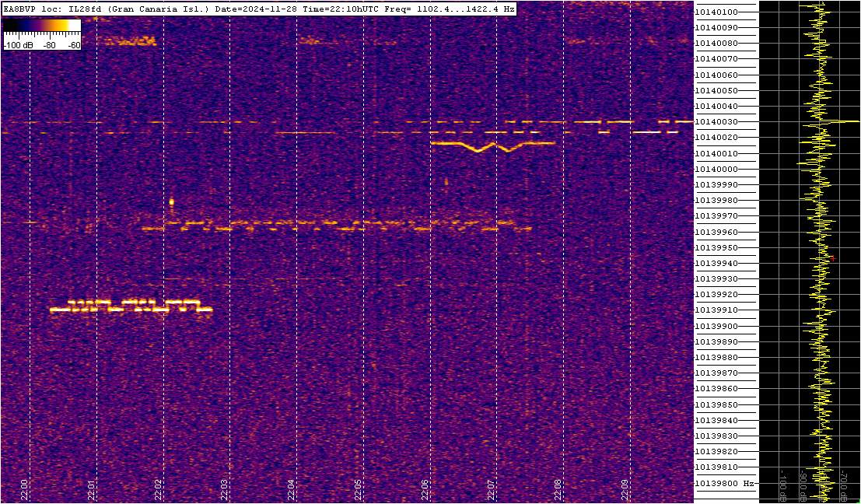
Task: Click the 10140060 frequency scale label
Action: (716, 75)
